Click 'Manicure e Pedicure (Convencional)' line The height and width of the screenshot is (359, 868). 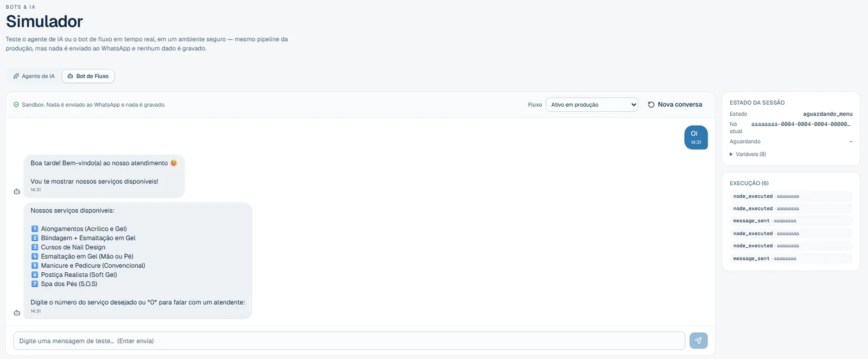tap(88, 266)
